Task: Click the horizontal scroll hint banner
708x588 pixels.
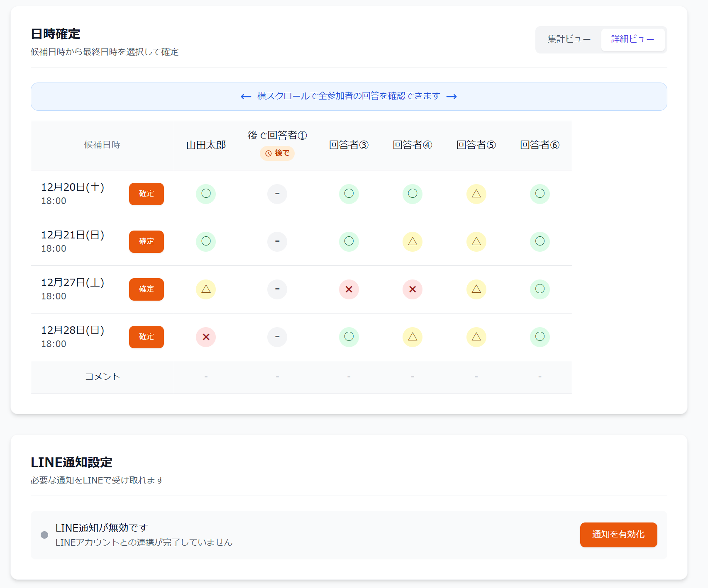Action: tap(349, 96)
